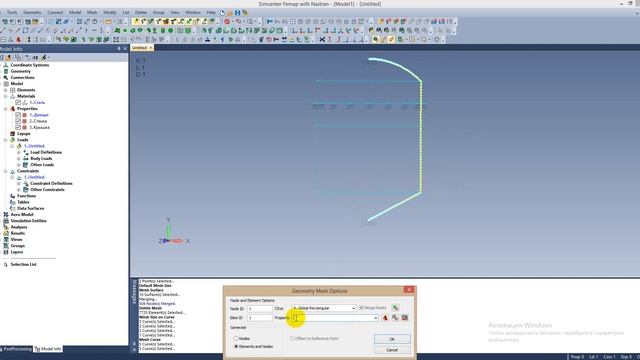Click the open folder icon in menu bar
640x360 pixels.
pyautogui.click(x=230, y=13)
